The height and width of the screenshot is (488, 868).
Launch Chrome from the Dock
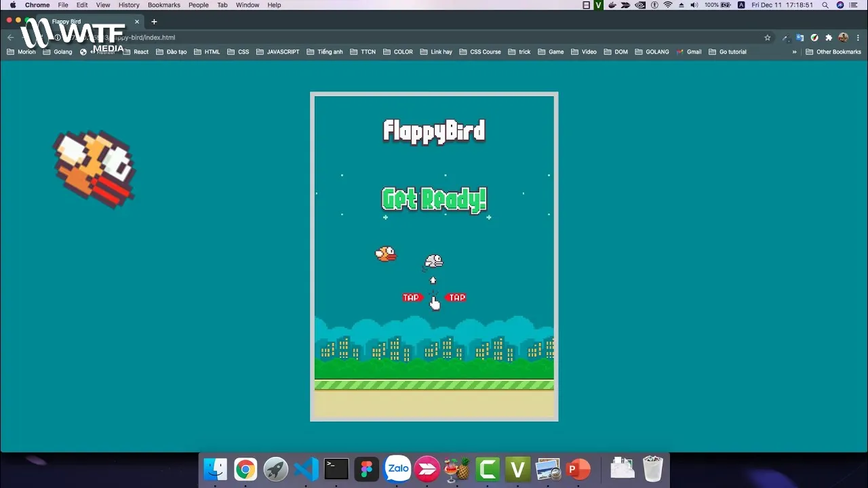(245, 469)
